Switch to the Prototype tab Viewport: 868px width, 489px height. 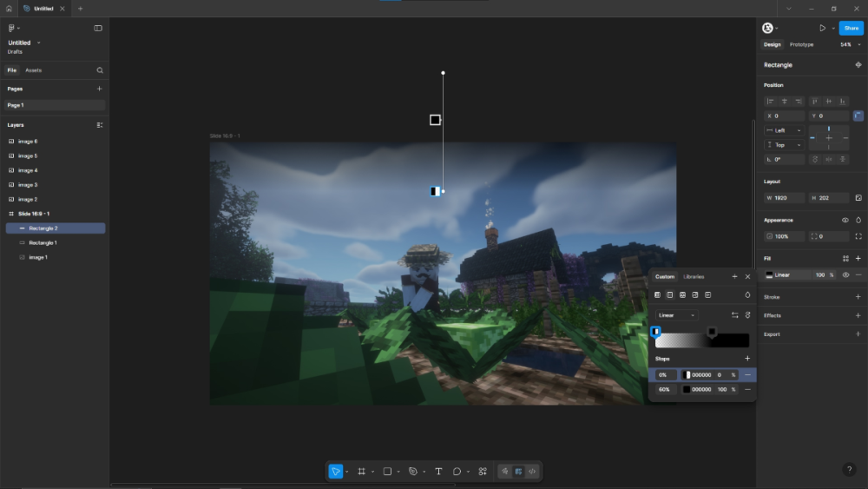click(x=801, y=44)
